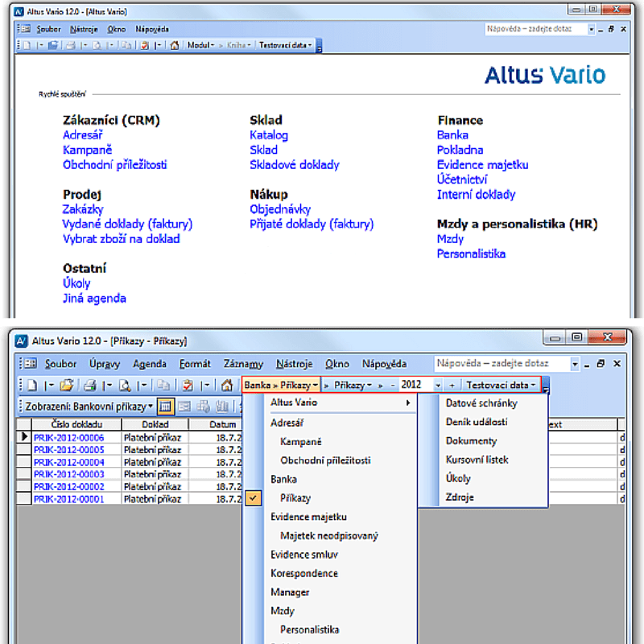Click the help search field in the Příkazy window
This screenshot has height=644, width=644.
(x=502, y=364)
